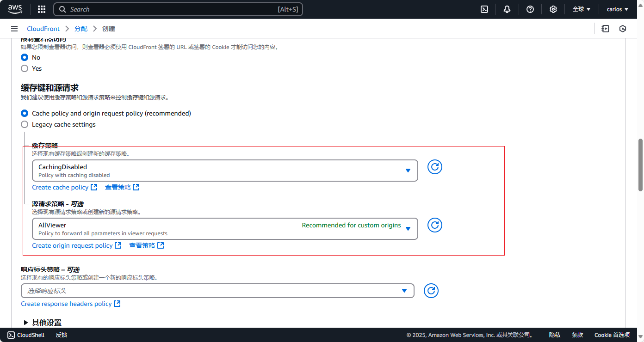
Task: Select Legacy cache settings option
Action: 25,124
